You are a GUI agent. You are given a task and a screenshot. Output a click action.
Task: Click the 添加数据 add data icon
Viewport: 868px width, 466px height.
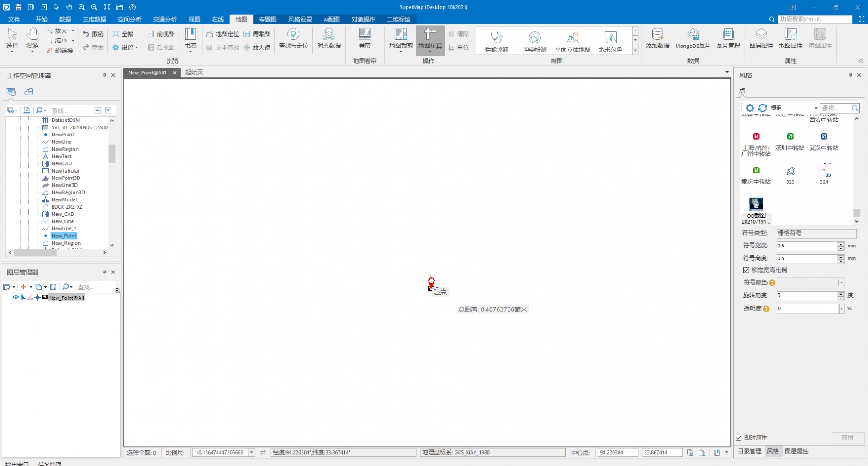click(657, 39)
